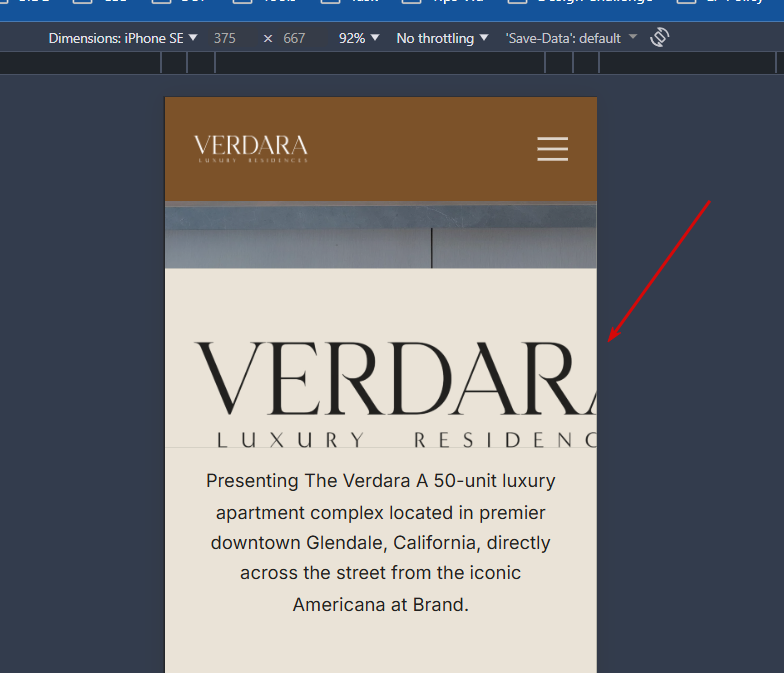The width and height of the screenshot is (784, 673).
Task: Click the large VERDARA heading on the page
Action: click(x=396, y=379)
